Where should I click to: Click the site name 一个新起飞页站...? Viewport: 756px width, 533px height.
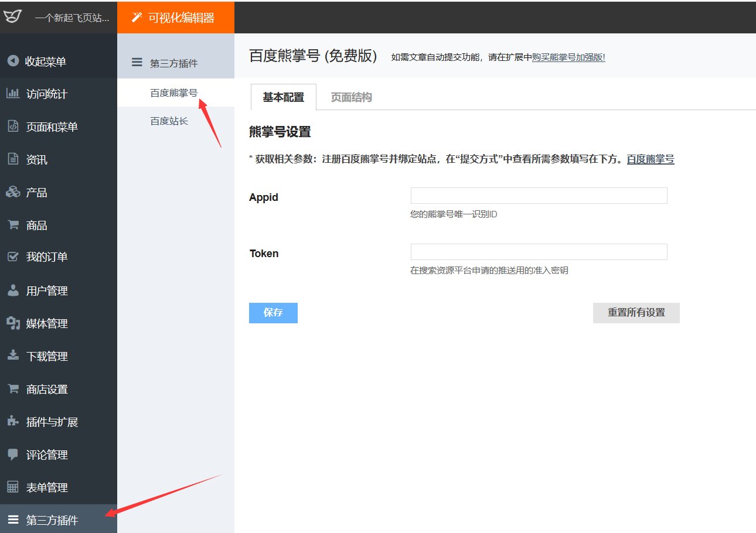click(72, 18)
